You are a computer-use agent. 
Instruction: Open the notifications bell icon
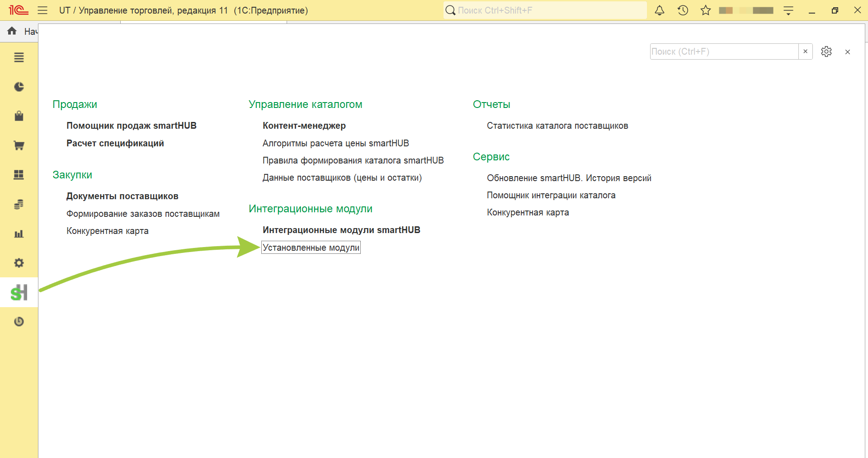pyautogui.click(x=660, y=10)
